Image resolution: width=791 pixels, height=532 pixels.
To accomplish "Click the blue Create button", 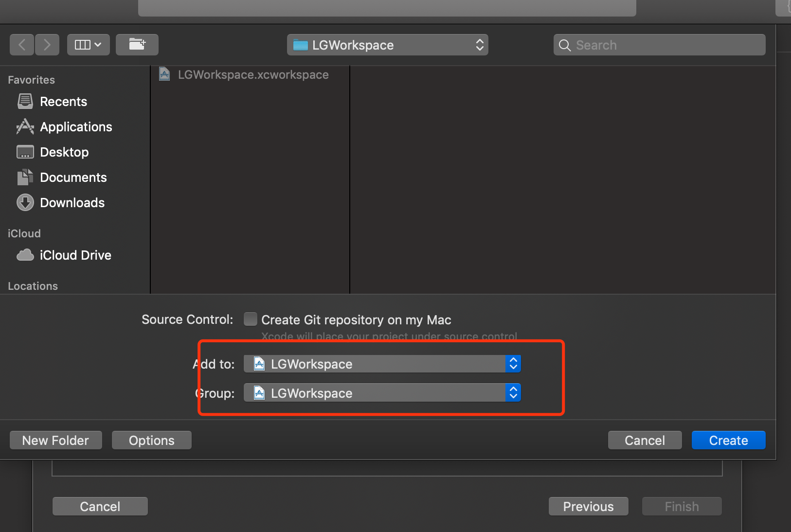I will click(729, 440).
